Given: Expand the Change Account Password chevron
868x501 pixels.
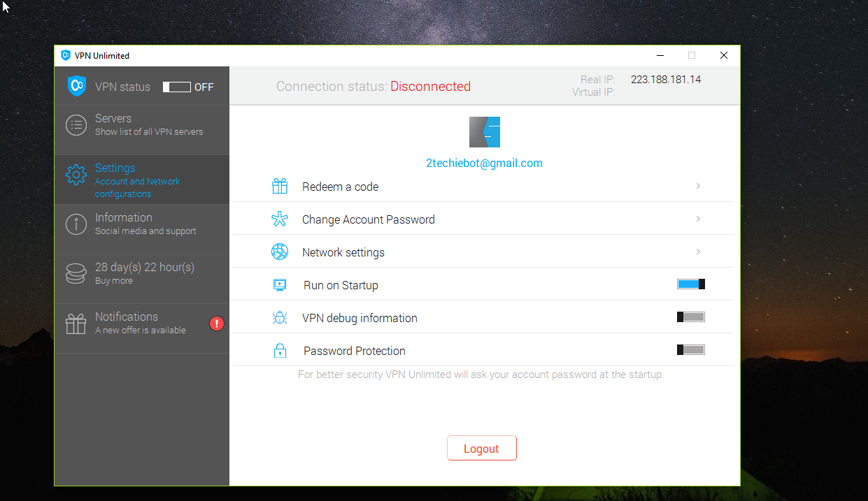Looking at the screenshot, I should click(x=698, y=219).
